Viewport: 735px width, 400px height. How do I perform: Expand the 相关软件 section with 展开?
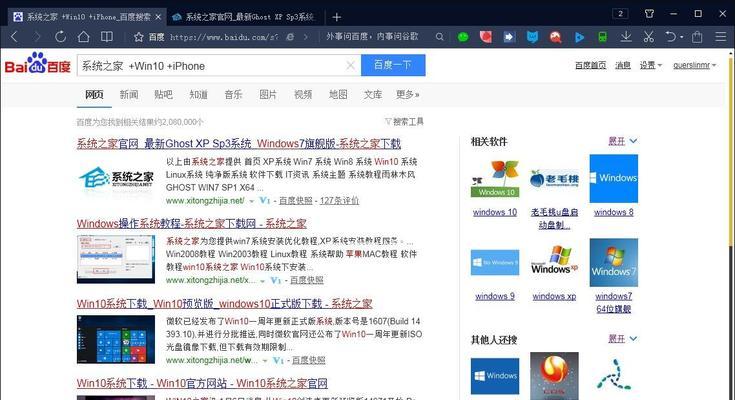pos(622,141)
